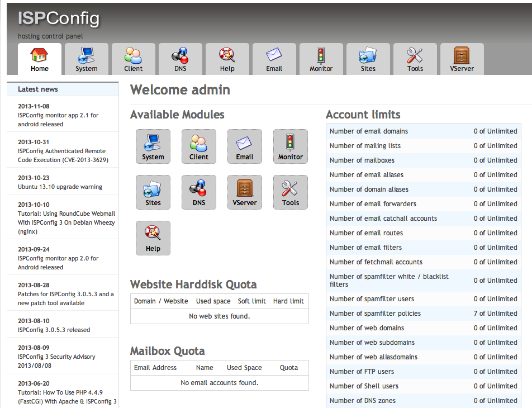Open news on Authenticated Remote Code Execution
The image size is (532, 408).
(x=63, y=155)
